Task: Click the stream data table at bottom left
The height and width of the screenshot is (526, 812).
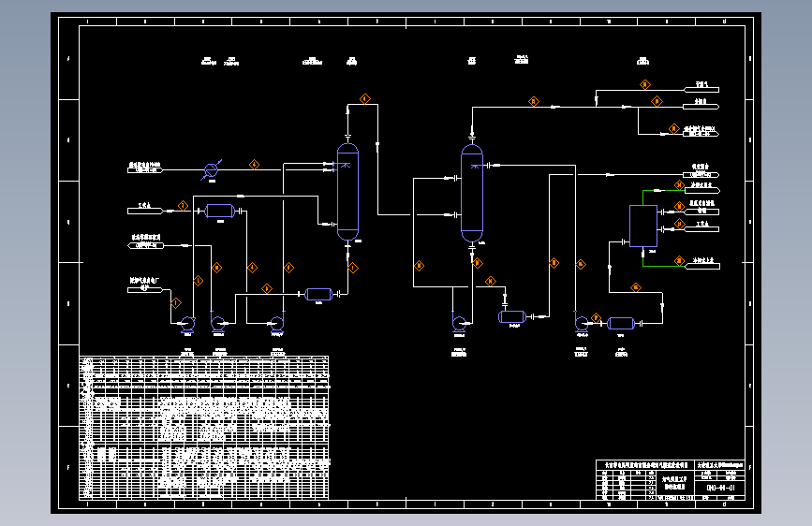Action: click(x=204, y=428)
